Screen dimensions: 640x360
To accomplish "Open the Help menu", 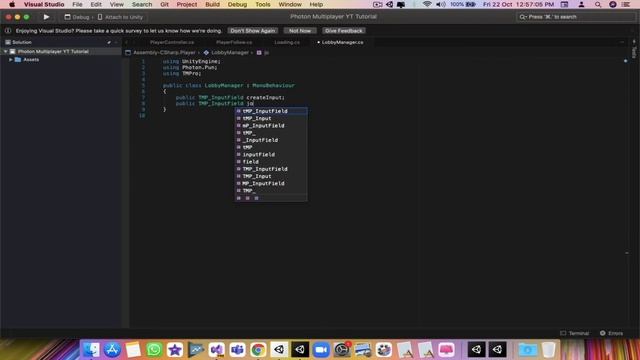I will [x=316, y=4].
